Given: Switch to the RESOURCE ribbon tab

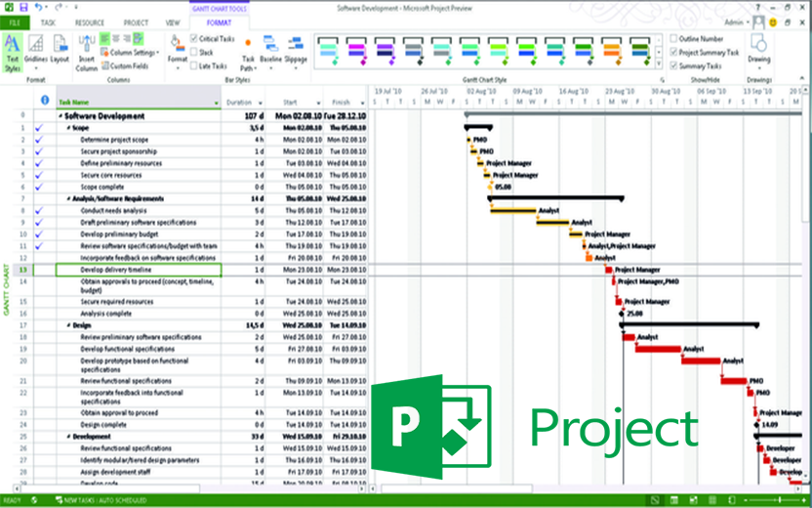Looking at the screenshot, I should [x=89, y=22].
